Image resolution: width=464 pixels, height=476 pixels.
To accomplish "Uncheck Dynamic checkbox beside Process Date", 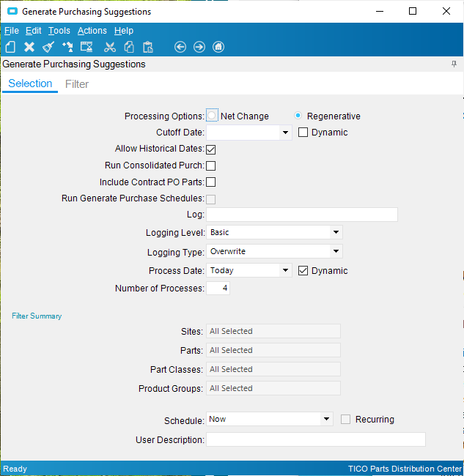I will [x=303, y=270].
